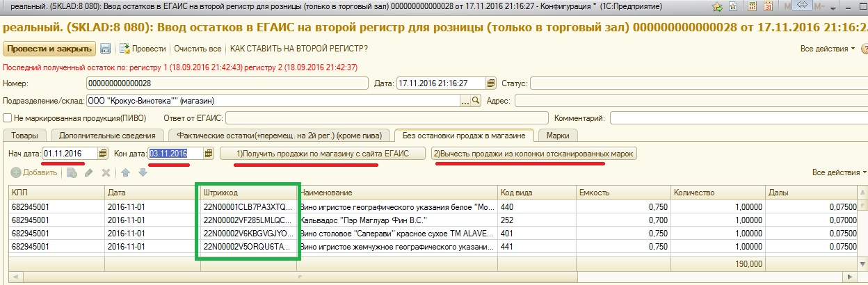Expand table Все действия dropdown menu
The width and height of the screenshot is (868, 285).
coord(839,172)
